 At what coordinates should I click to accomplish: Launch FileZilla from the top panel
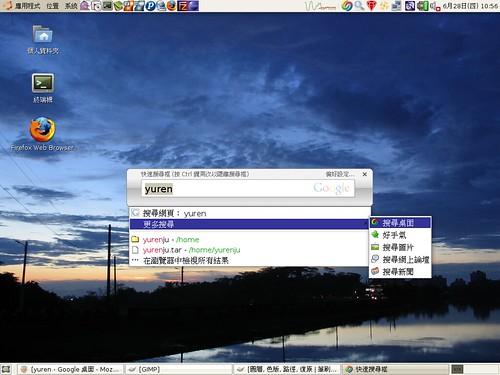coord(183,6)
